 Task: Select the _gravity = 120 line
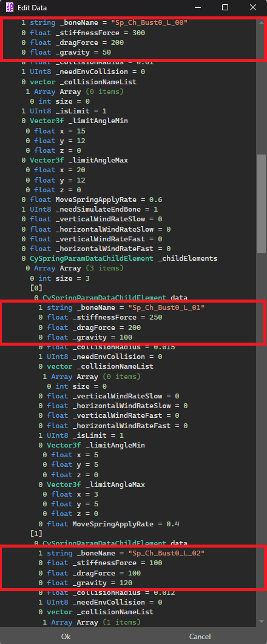(85, 583)
